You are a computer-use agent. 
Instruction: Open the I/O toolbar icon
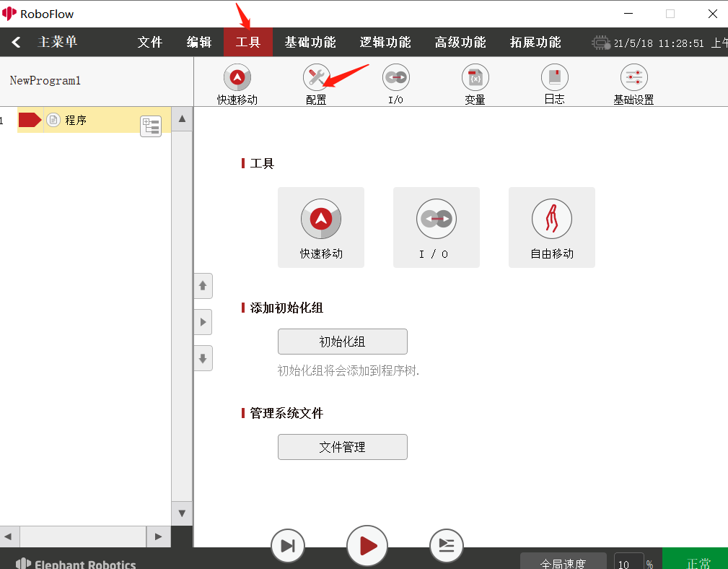396,77
